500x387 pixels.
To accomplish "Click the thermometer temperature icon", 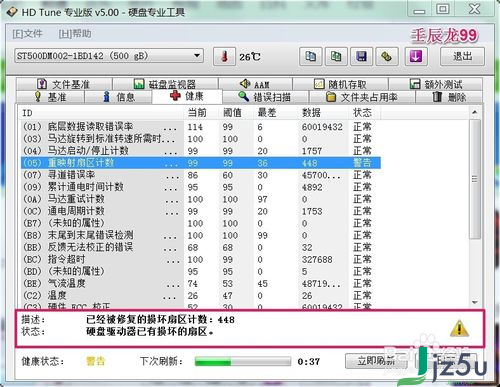I will click(224, 56).
